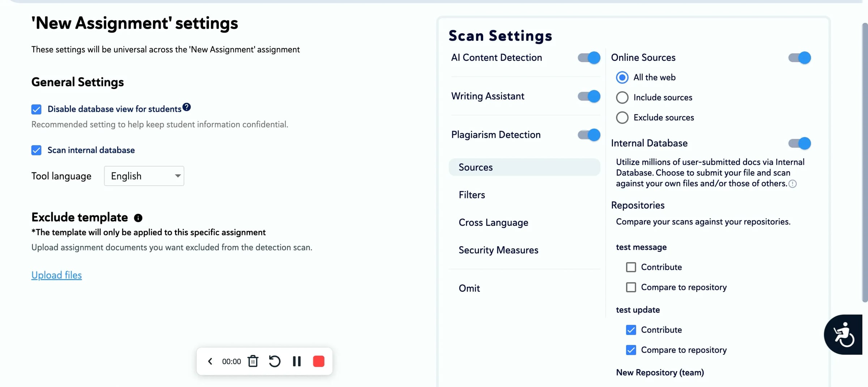
Task: Disable Online Sources toggle
Action: click(800, 58)
